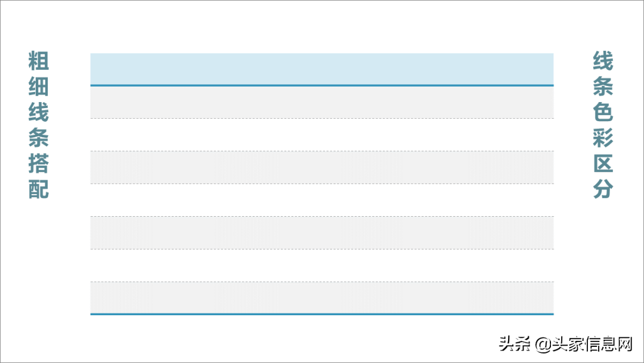This screenshot has width=644, height=363.
Task: Click the 条 character in left title
Action: [x=39, y=138]
